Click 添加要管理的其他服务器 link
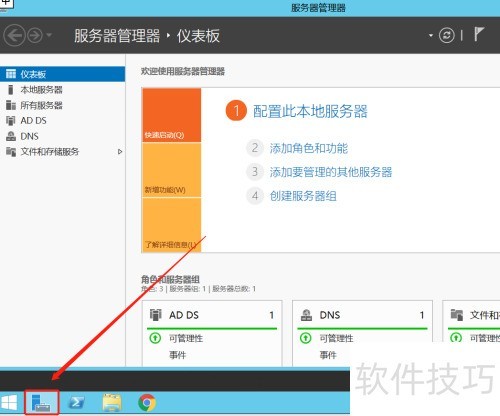 coord(331,172)
